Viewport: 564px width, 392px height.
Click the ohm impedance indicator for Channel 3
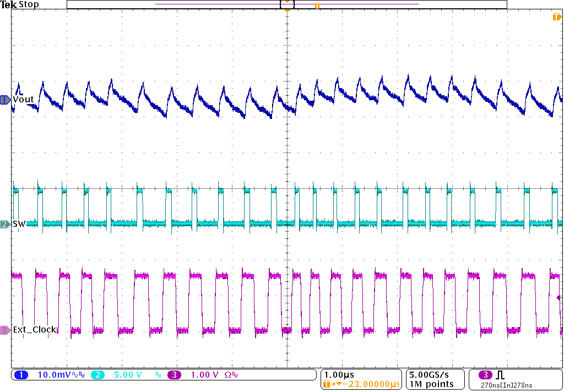pos(227,374)
